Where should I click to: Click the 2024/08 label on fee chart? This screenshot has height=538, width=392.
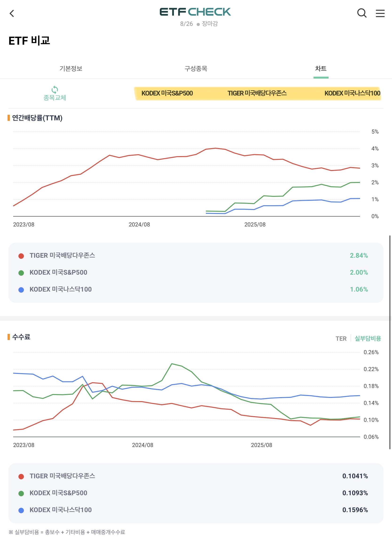[143, 445]
